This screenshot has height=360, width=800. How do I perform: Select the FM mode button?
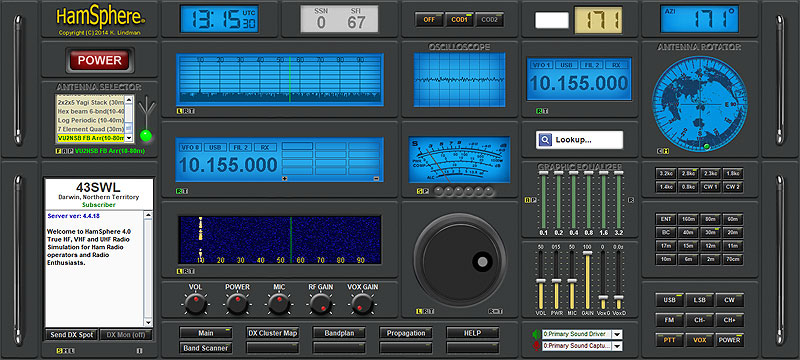coord(669,320)
